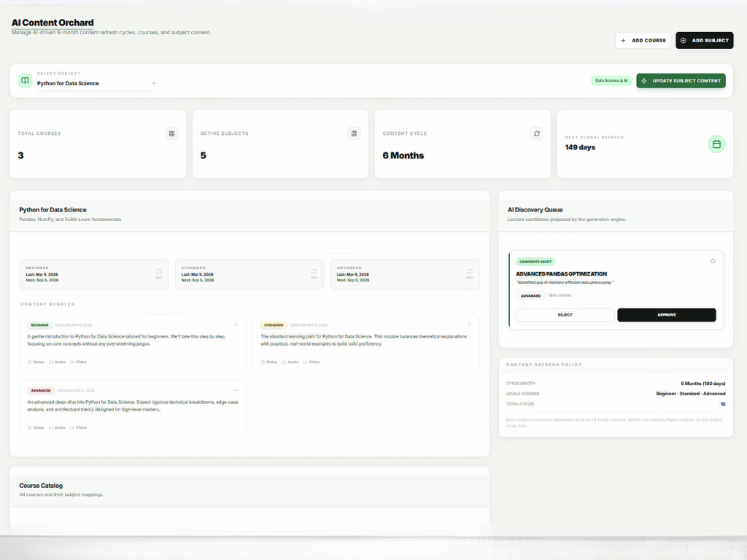Click the star icon on the candidate asset
This screenshot has height=560, width=747.
[713, 261]
